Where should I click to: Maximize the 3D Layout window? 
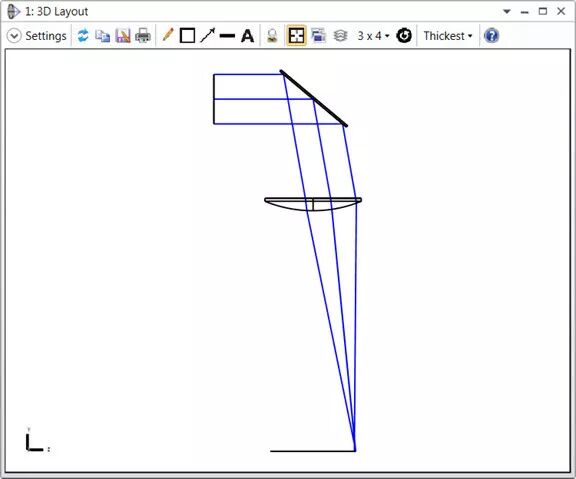tap(543, 11)
